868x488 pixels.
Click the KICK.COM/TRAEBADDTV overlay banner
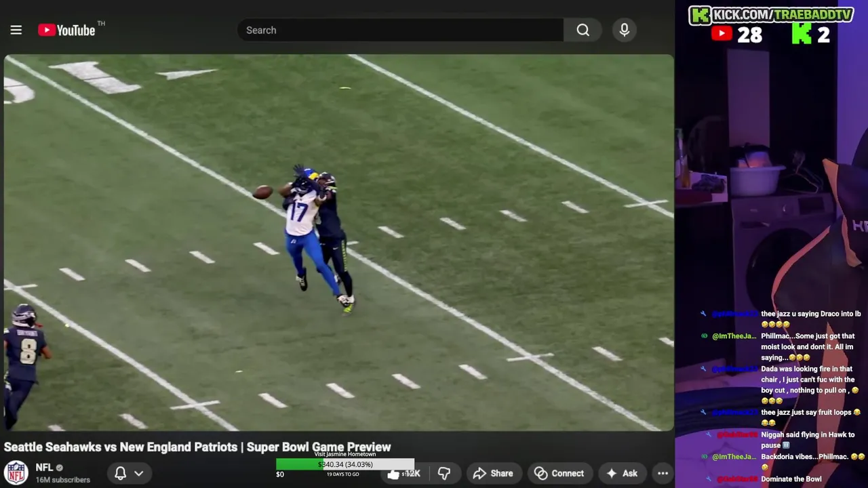pyautogui.click(x=771, y=15)
